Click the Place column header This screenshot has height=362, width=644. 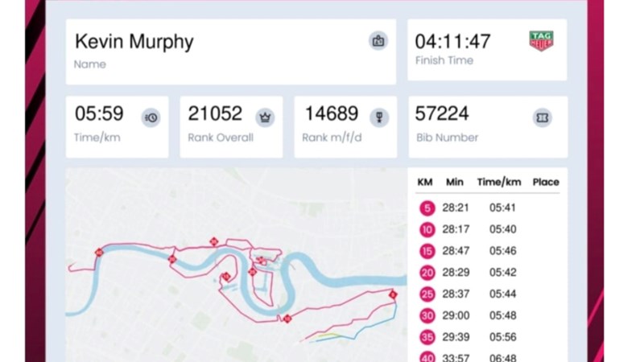[x=546, y=182]
